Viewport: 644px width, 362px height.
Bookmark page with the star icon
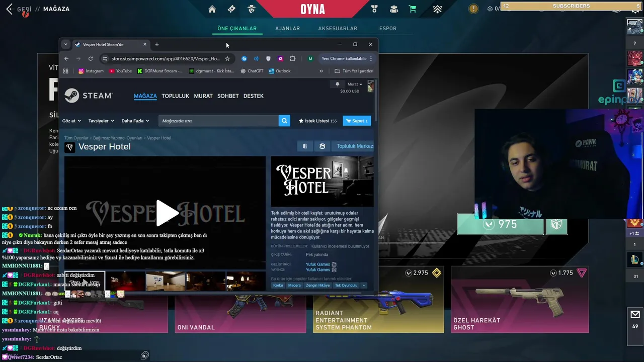point(227,59)
